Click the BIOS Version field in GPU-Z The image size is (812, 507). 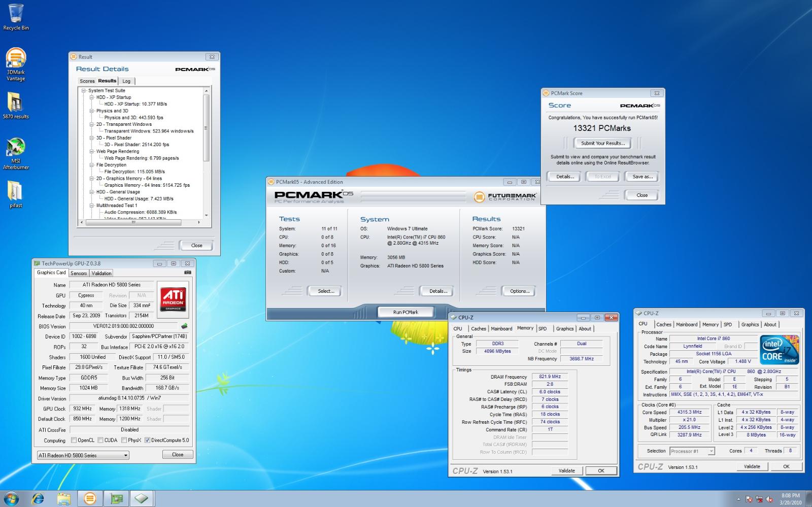123,326
